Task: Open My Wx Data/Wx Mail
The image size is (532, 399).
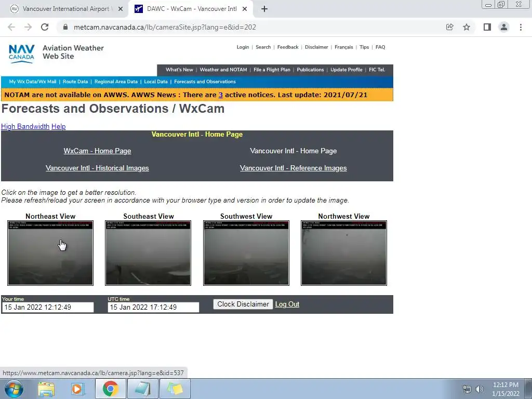Action: (x=33, y=82)
